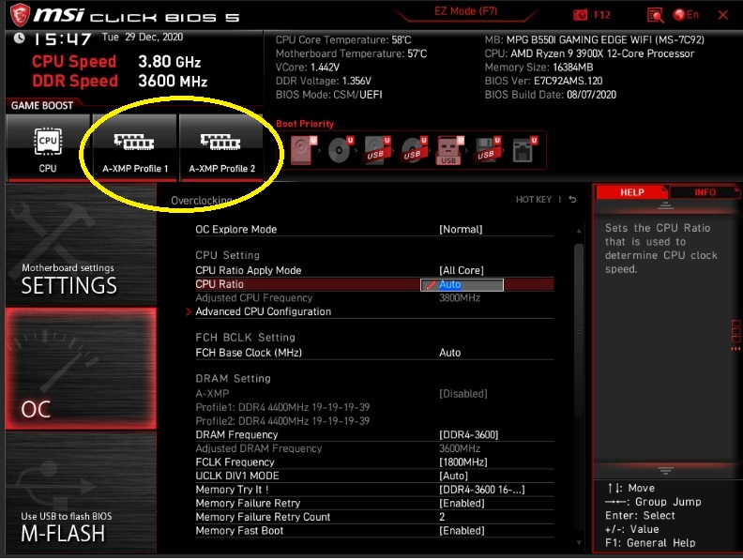Click the scroll down arrow of settings list
Viewport: 743px width, 560px height.
579,542
